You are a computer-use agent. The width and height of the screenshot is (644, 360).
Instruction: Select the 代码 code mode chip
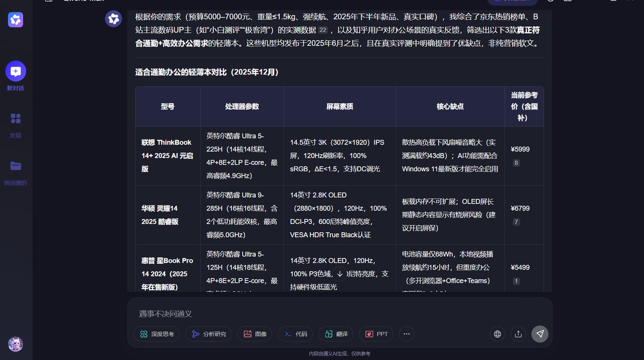point(295,334)
